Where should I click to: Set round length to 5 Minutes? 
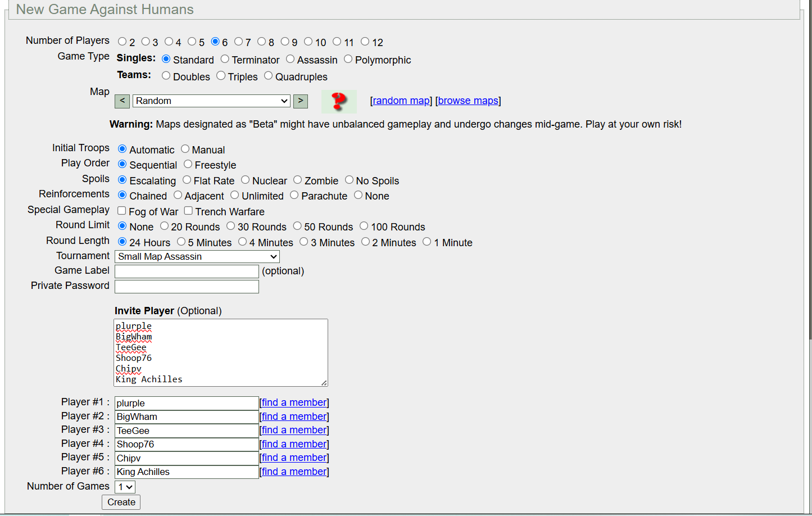[181, 242]
